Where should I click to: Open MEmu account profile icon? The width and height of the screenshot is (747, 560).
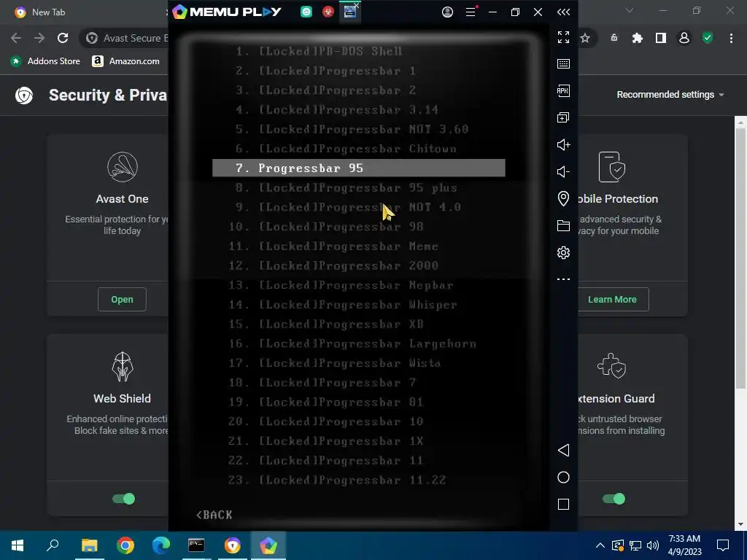click(x=447, y=12)
